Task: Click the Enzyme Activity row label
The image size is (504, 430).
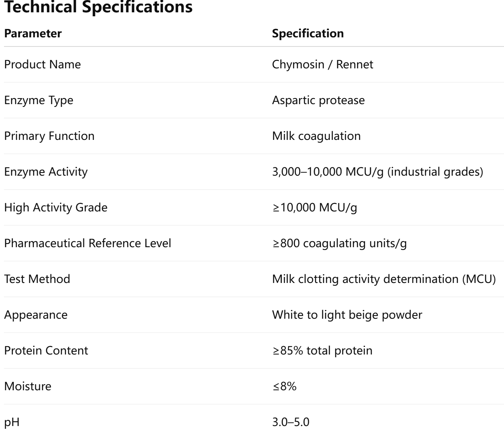Action: (x=46, y=172)
